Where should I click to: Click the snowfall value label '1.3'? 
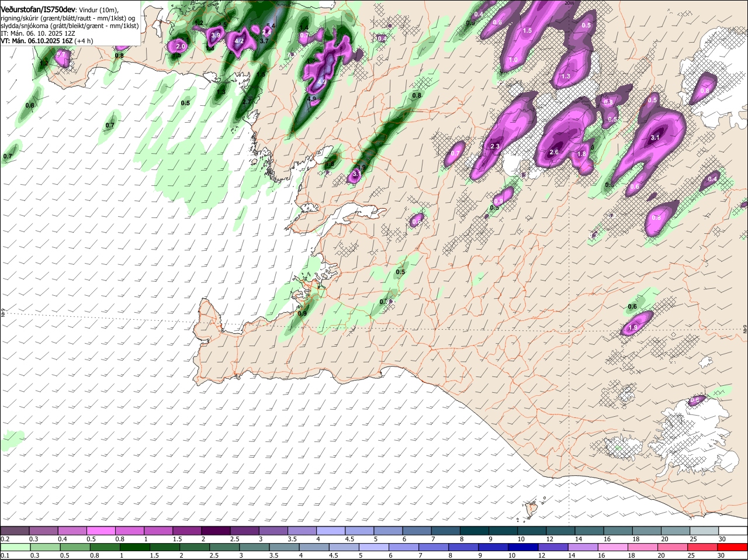[566, 77]
